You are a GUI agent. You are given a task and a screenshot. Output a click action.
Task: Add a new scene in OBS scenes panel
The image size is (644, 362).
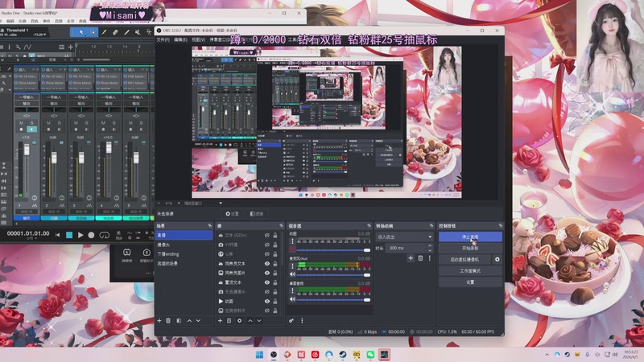pyautogui.click(x=159, y=320)
